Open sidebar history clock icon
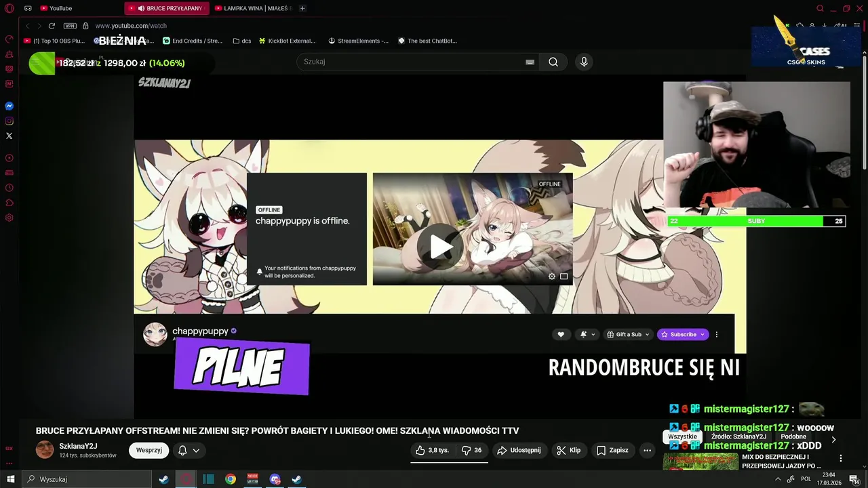The width and height of the screenshot is (868, 488). [9, 188]
